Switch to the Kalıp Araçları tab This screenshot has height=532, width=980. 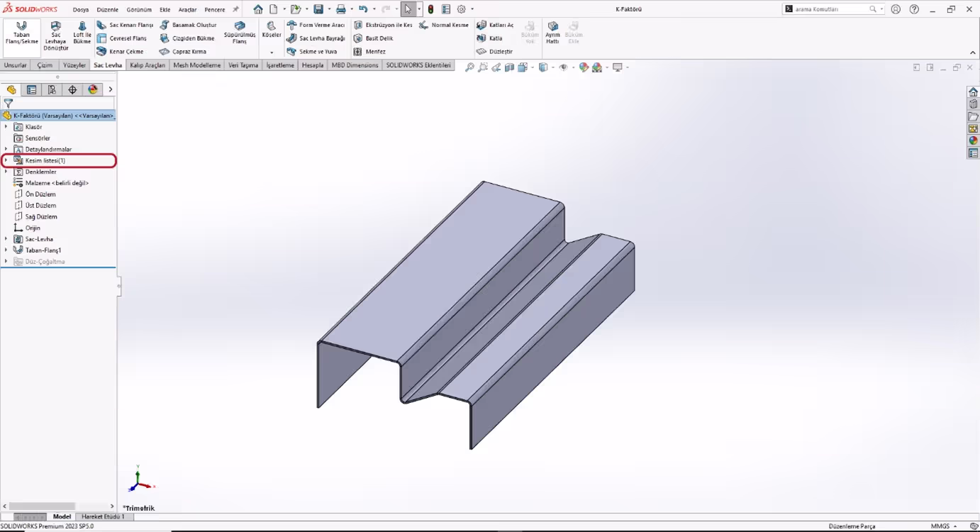(147, 65)
